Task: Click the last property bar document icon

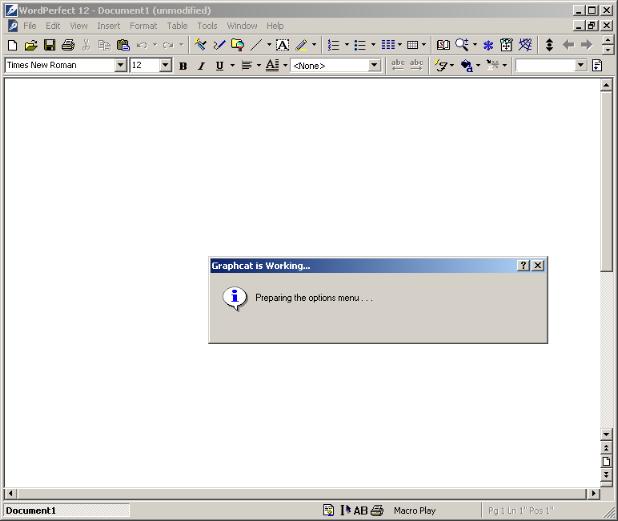Action: 597,65
